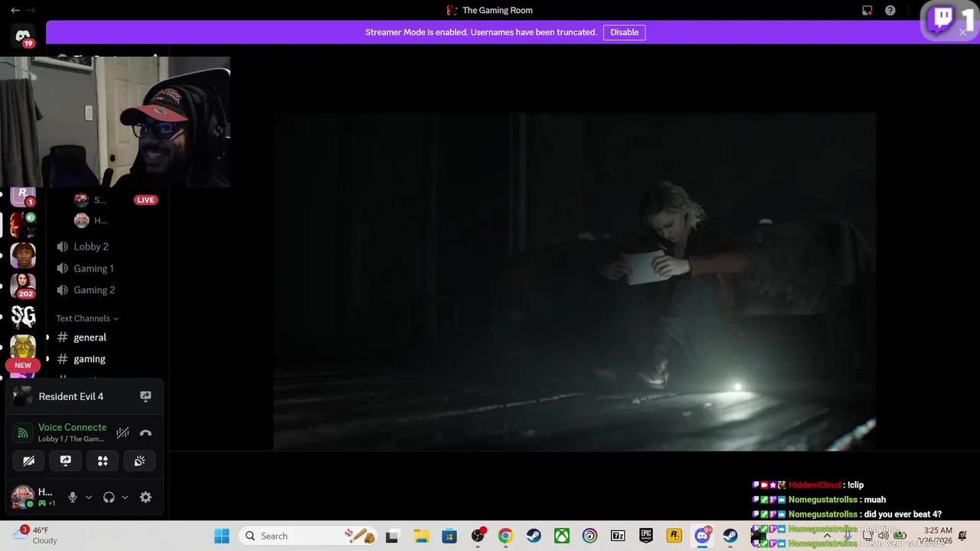Click Resident Evil 4 activity label
Screen dimensions: 980x551
click(x=70, y=396)
